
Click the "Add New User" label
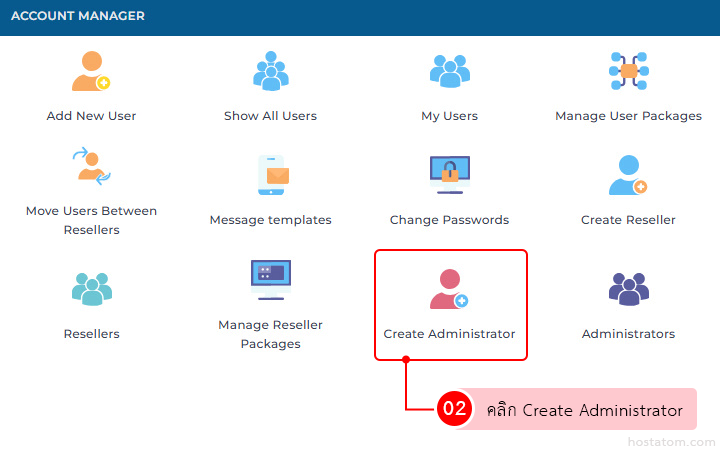tap(91, 116)
